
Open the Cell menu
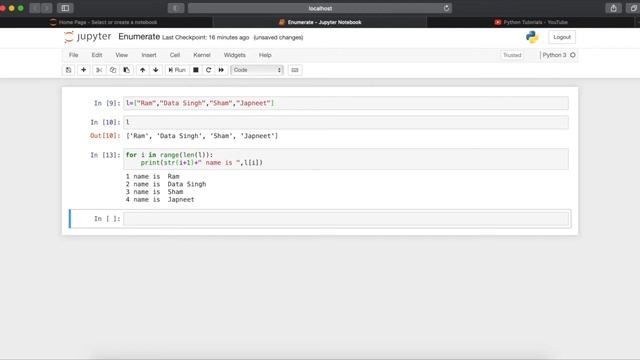pyautogui.click(x=175, y=55)
